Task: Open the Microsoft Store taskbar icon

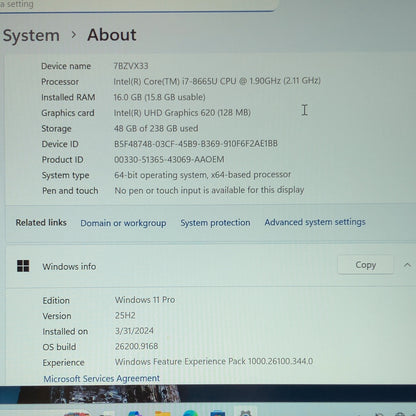Action: [x=217, y=414]
